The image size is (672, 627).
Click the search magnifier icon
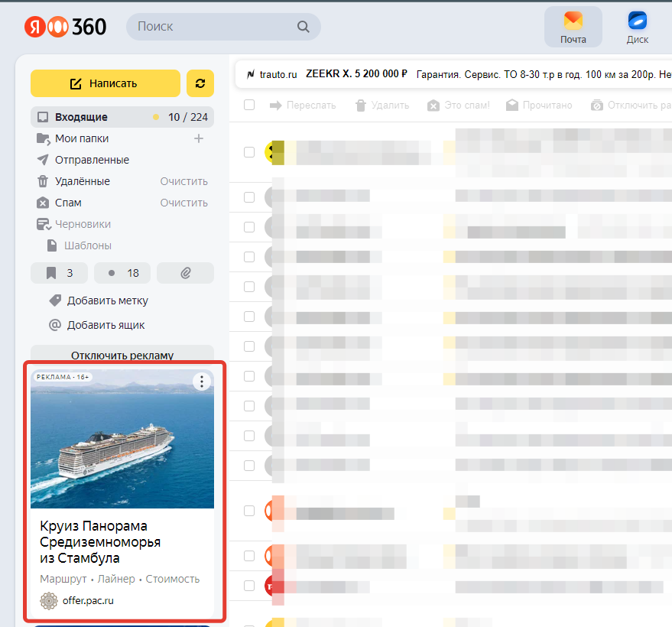[x=303, y=27]
